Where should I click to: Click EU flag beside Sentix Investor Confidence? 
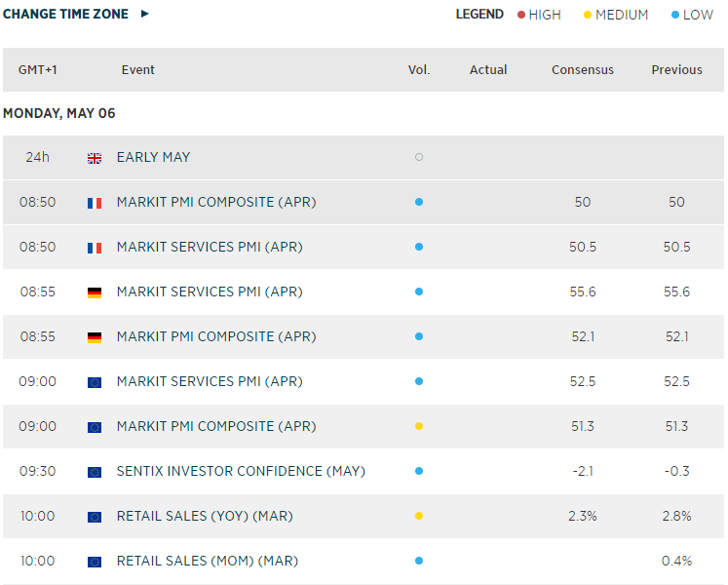tap(95, 472)
